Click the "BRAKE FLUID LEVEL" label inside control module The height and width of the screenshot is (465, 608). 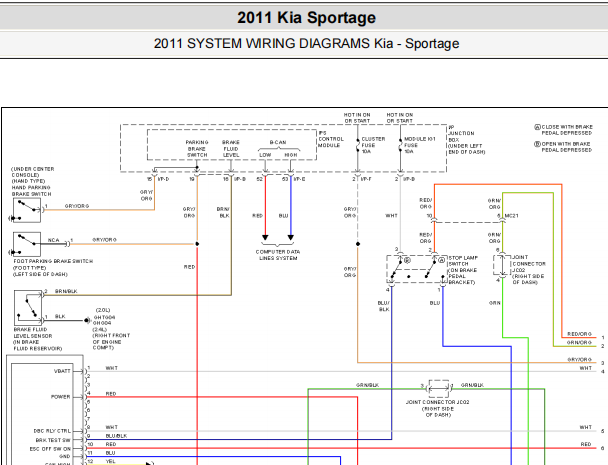click(231, 149)
